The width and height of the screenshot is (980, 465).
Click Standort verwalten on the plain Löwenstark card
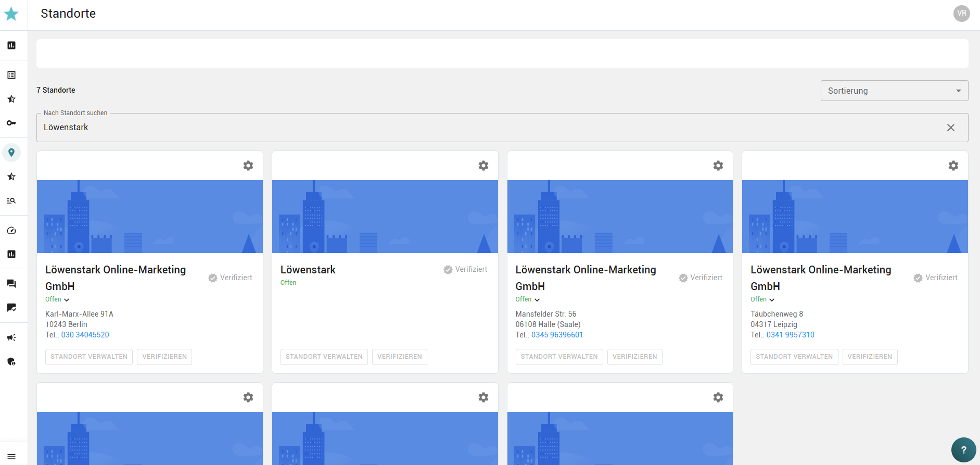[324, 357]
